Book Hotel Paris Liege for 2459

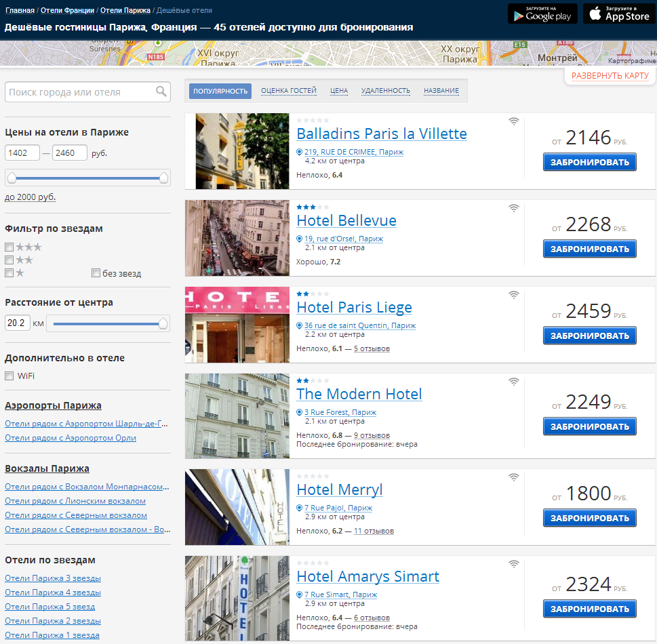coord(590,336)
